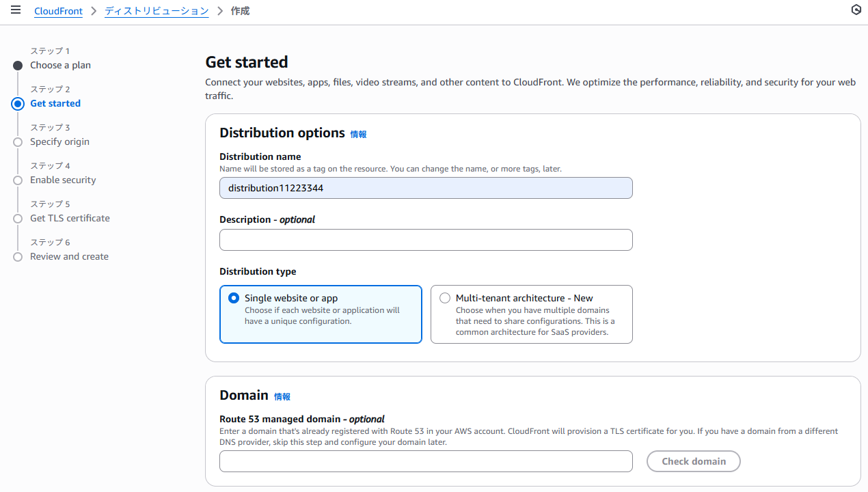Select Single website or app radio button

(x=234, y=298)
